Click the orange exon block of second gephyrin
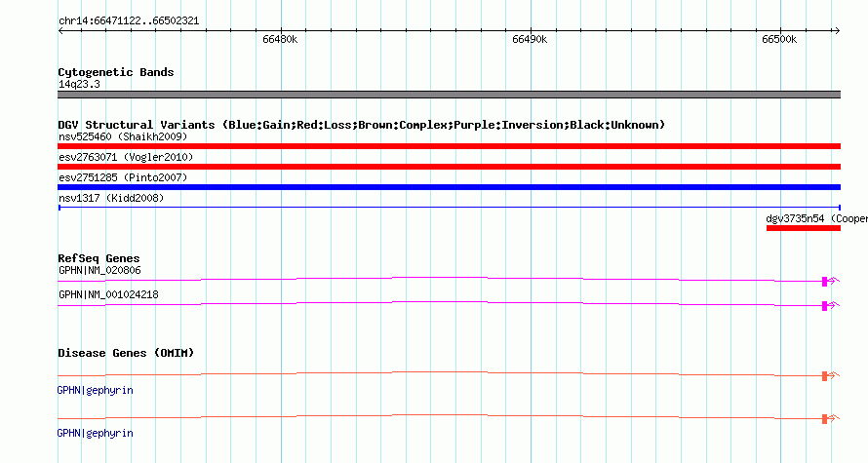 (x=824, y=419)
